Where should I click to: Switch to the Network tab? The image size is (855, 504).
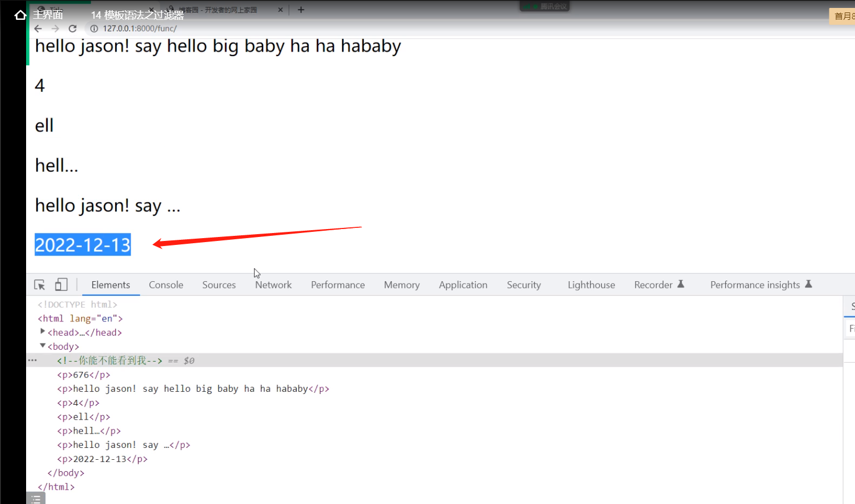click(x=273, y=285)
